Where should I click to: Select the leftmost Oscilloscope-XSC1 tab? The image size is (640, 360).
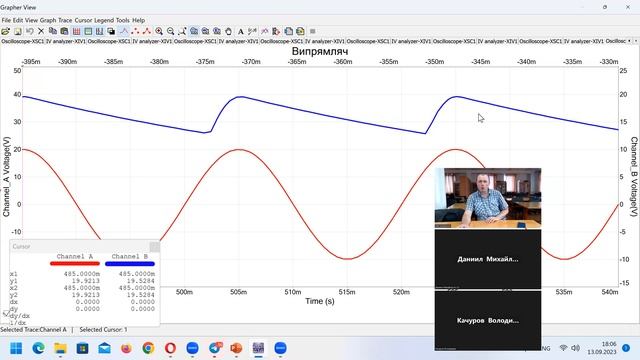(x=22, y=41)
